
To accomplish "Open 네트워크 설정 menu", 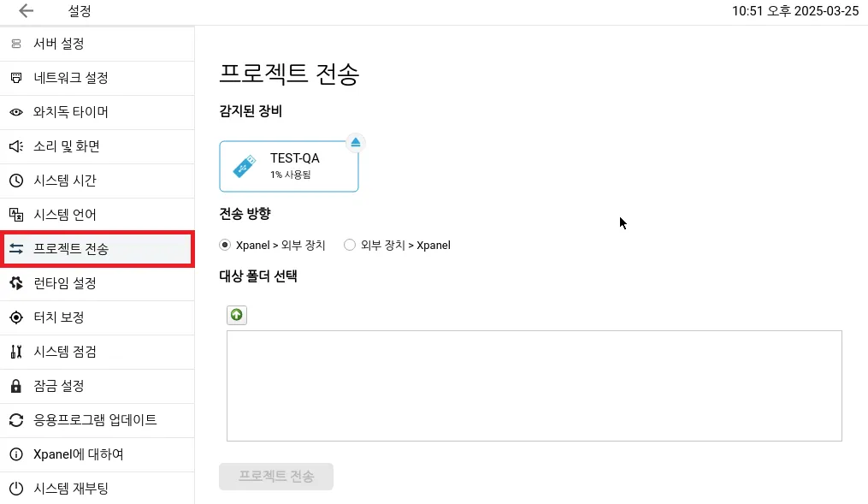I will [x=70, y=78].
